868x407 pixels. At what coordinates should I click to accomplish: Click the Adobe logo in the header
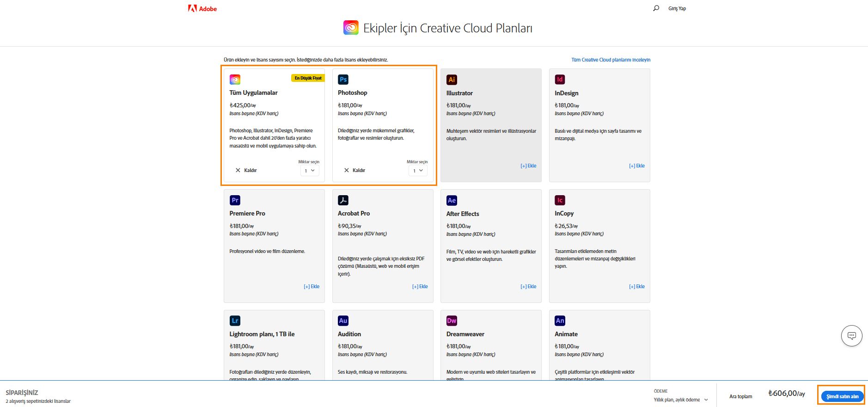(202, 8)
